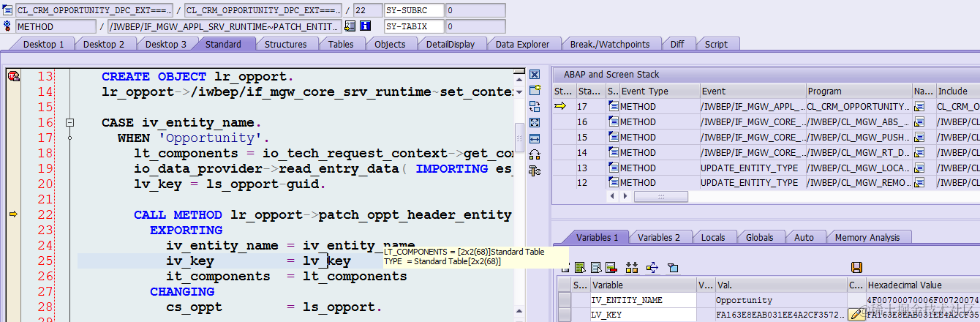980x322 pixels.
Task: Open the DetailDisplay tab
Action: [x=451, y=44]
